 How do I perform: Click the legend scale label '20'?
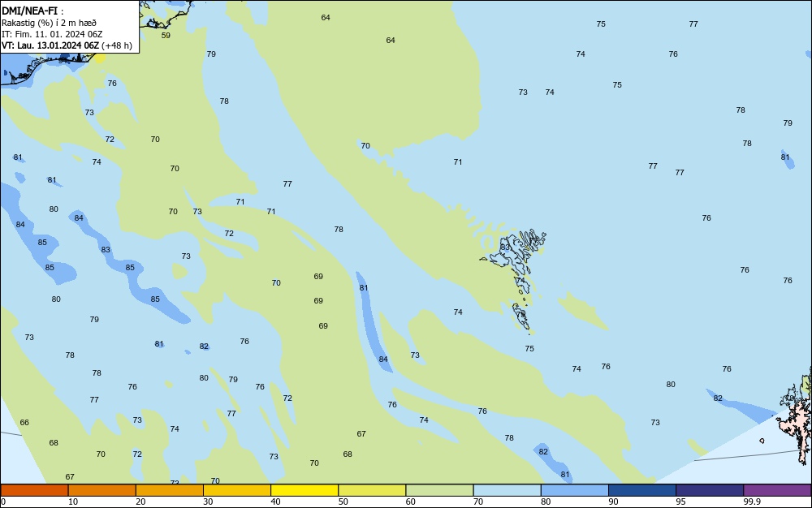(140, 502)
